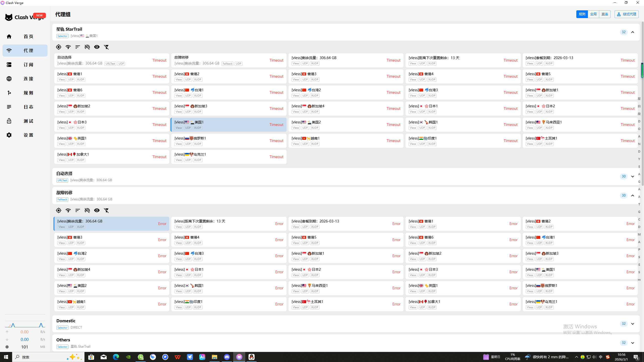Click the right vertical scrollbar thumb
Viewport: 644px width, 362px height.
click(642, 70)
